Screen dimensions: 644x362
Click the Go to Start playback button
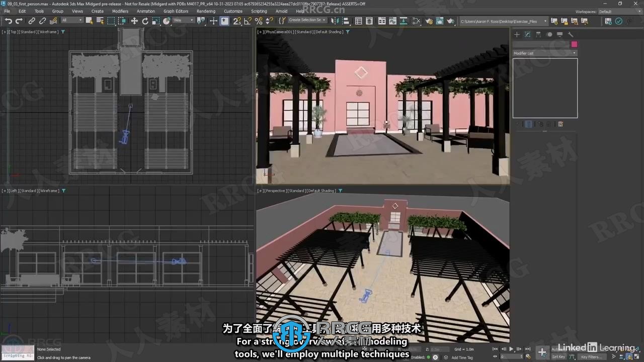[x=495, y=348]
